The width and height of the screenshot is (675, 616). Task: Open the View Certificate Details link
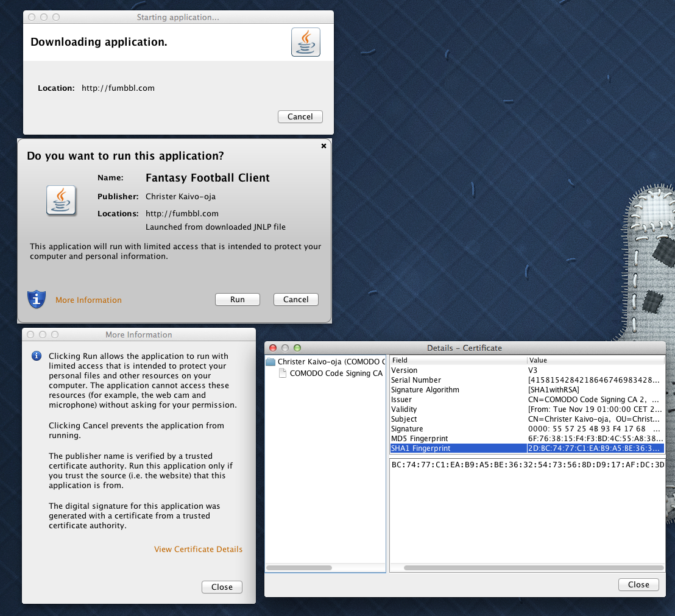tap(199, 549)
